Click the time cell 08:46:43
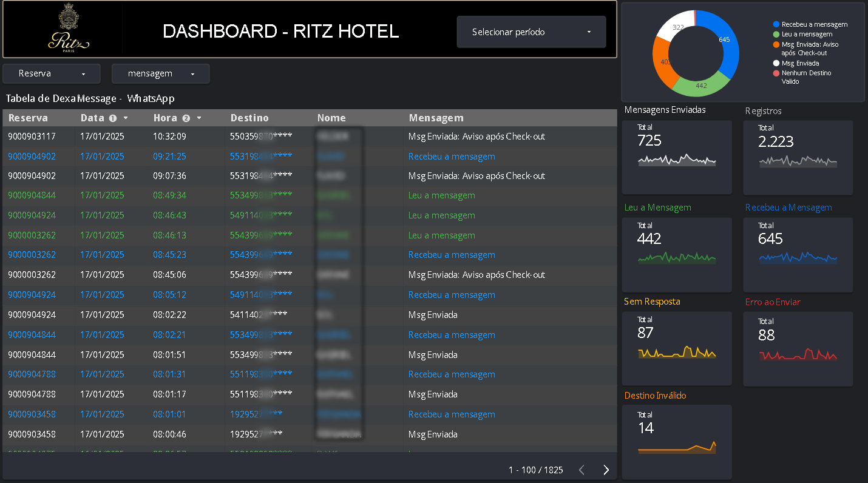 pyautogui.click(x=169, y=215)
